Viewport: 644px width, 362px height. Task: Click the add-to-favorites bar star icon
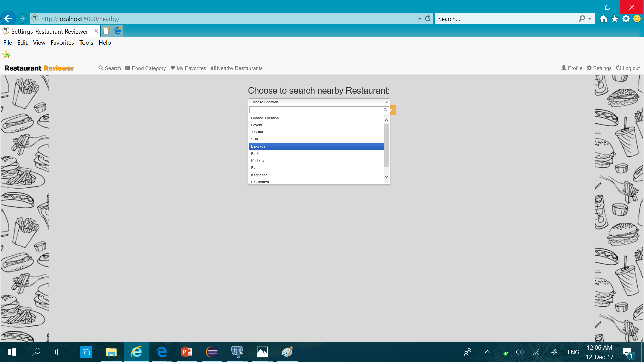coord(6,54)
